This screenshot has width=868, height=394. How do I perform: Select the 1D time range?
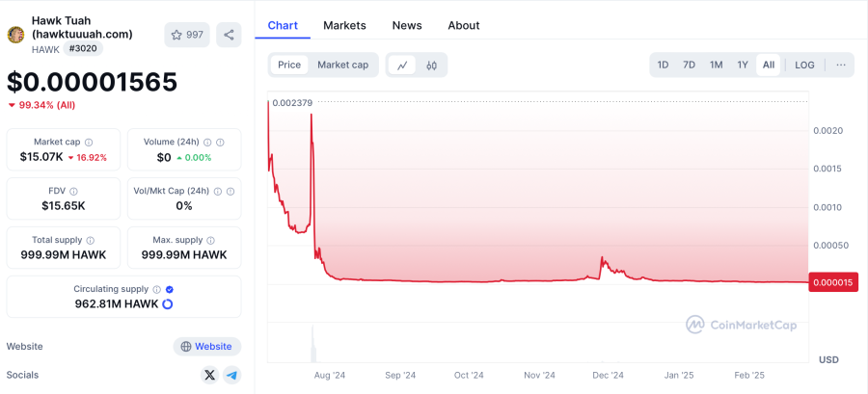click(x=663, y=66)
